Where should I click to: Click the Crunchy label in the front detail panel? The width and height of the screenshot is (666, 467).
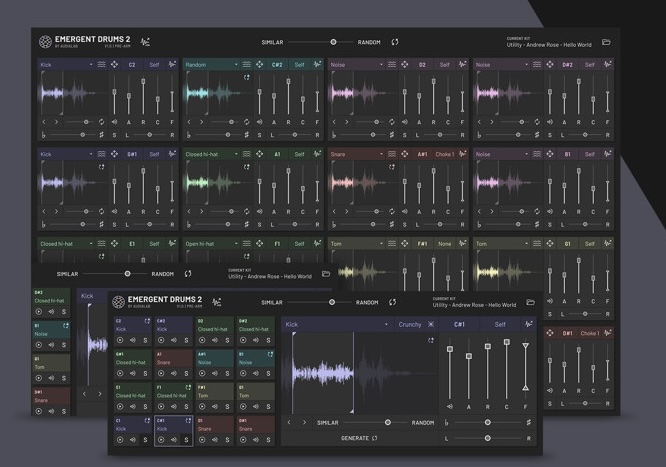(x=409, y=324)
